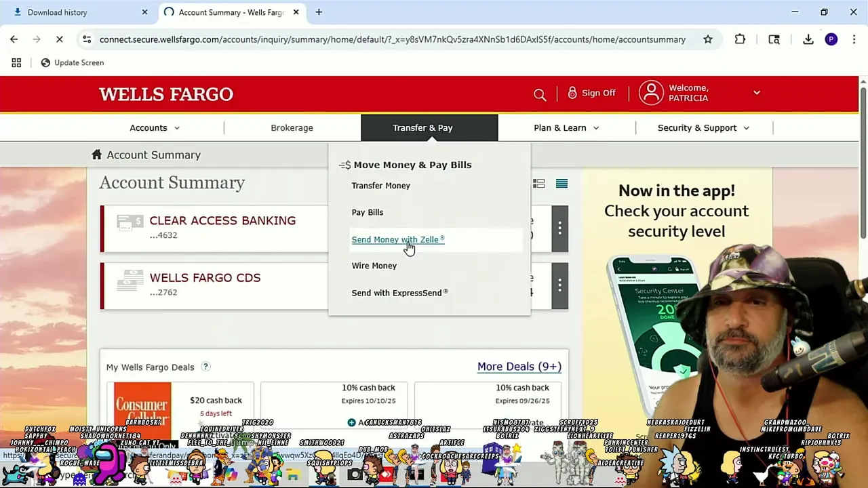Select Send Money with Zelle
868x488 pixels.
[x=398, y=239]
